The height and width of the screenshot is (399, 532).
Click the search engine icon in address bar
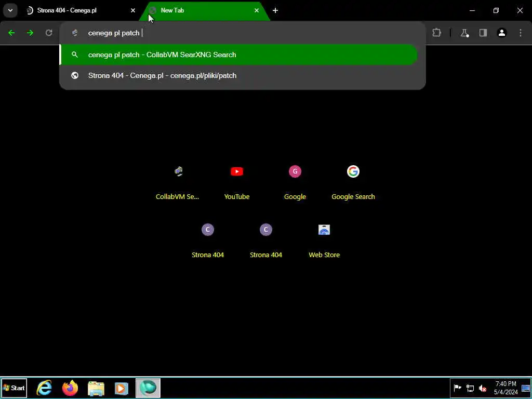(x=75, y=33)
